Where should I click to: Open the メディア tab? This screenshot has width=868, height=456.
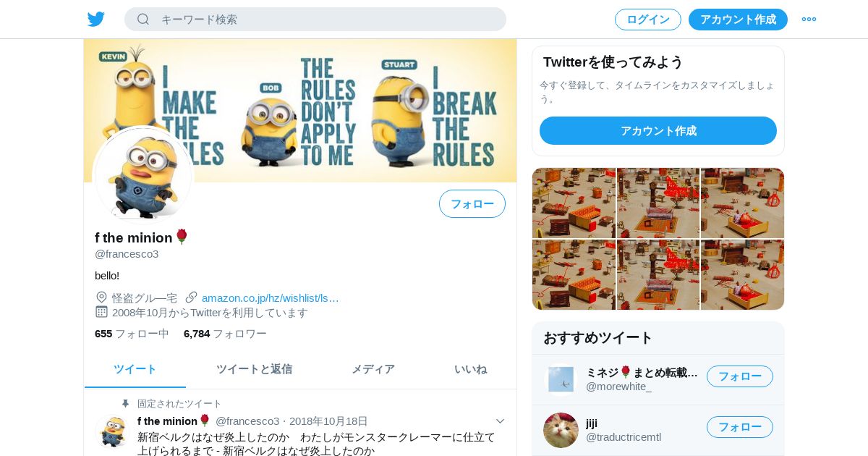[x=373, y=369]
